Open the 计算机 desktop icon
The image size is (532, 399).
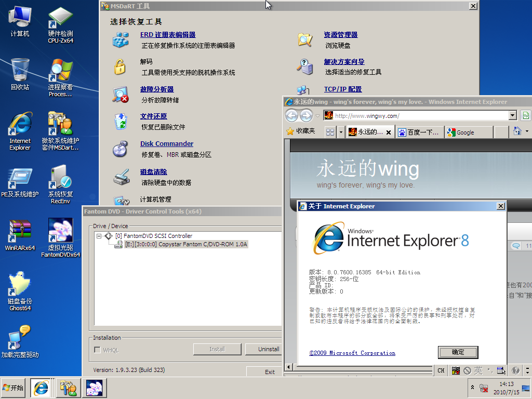point(20,21)
